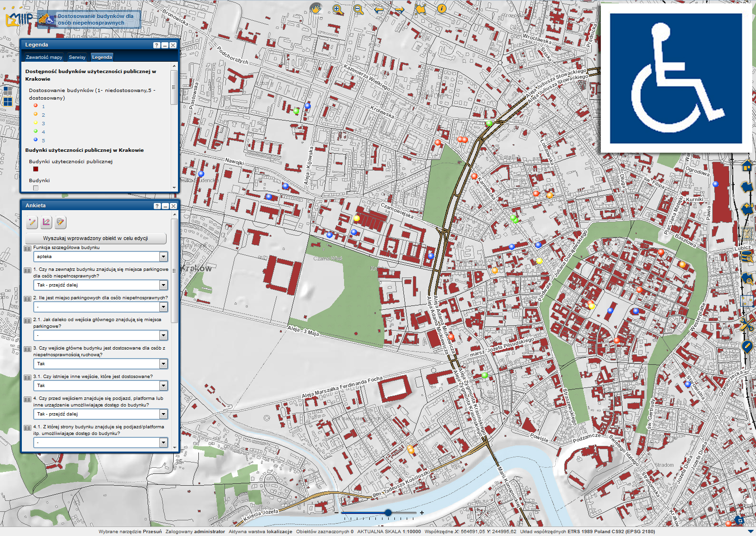Click Dostosowanie budynków dla osób niepełnosprawnych banner
The height and width of the screenshot is (536, 756).
click(89, 19)
